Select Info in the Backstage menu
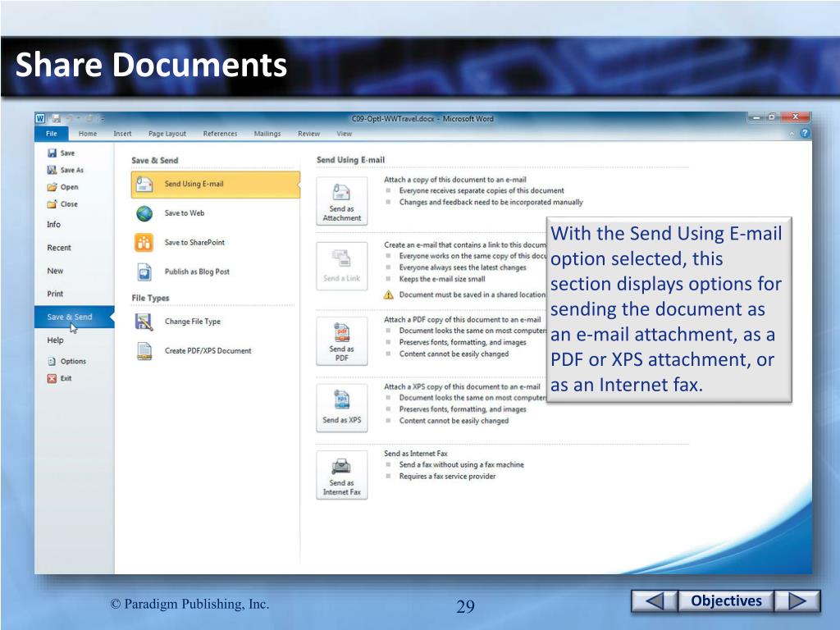Image resolution: width=840 pixels, height=630 pixels. 53,225
